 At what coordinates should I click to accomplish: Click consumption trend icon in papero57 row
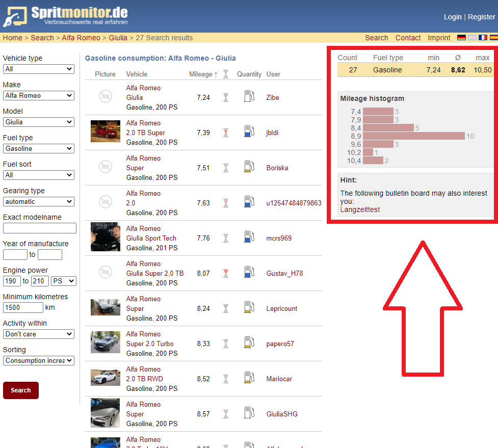[x=226, y=344]
